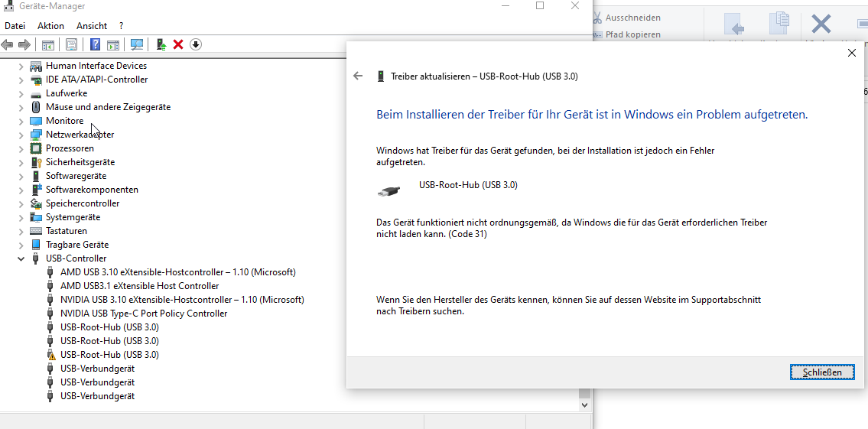Click the device tree vertical scrollbar thumb

[x=584, y=394]
